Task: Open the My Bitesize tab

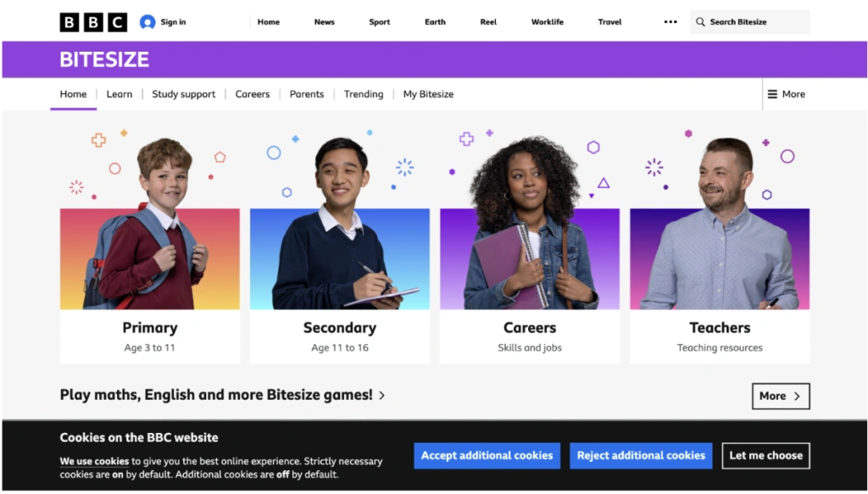Action: tap(428, 94)
